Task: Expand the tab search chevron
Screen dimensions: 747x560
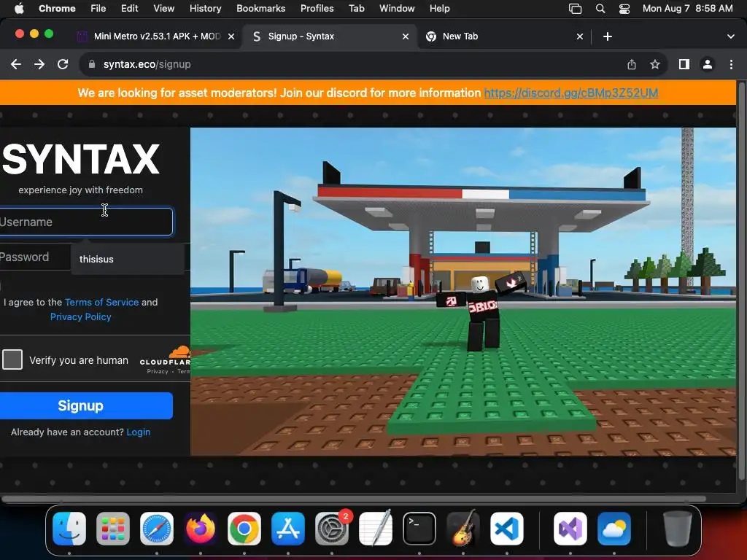Action: pos(731,36)
